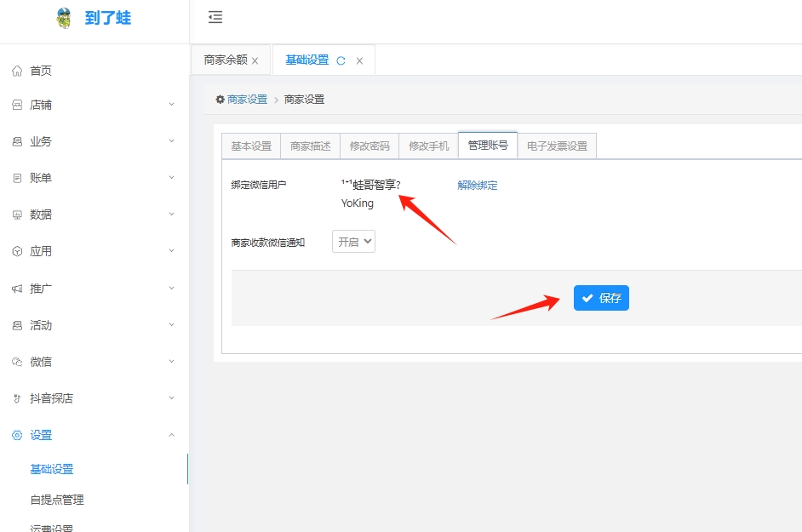Click the 商家设置 breadcrumb link
The width and height of the screenshot is (802, 532).
tap(247, 100)
